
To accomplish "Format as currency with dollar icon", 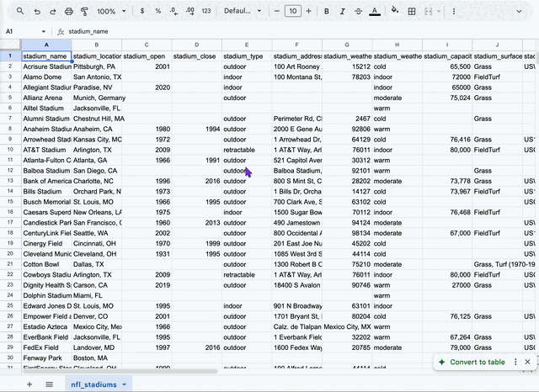I will [142, 11].
